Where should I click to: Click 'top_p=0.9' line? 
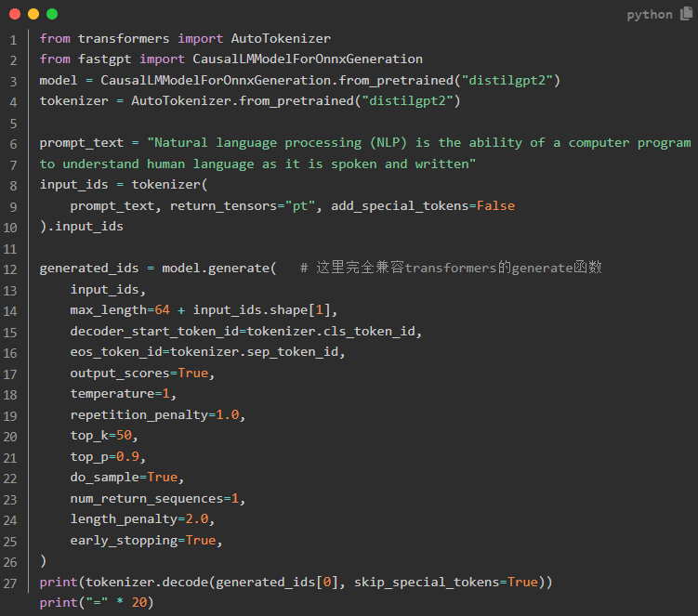point(108,457)
